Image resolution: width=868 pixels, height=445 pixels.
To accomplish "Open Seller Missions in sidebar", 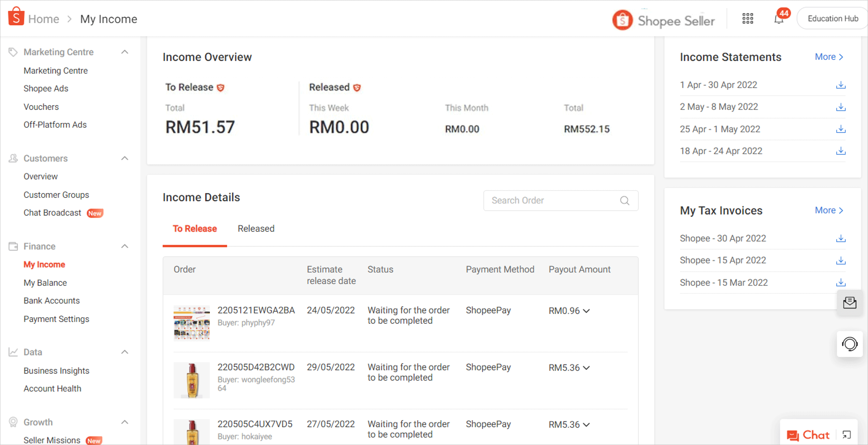I will coord(52,440).
